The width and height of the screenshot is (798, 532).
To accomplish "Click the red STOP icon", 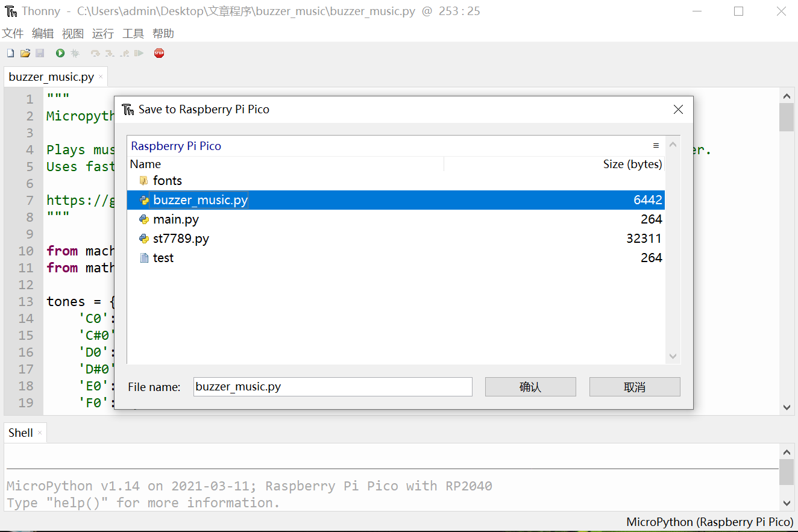I will coord(159,53).
